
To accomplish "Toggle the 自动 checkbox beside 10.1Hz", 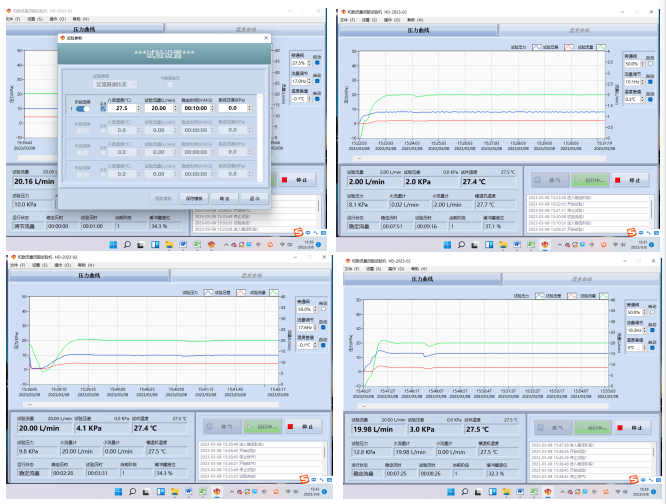I will coord(650,82).
